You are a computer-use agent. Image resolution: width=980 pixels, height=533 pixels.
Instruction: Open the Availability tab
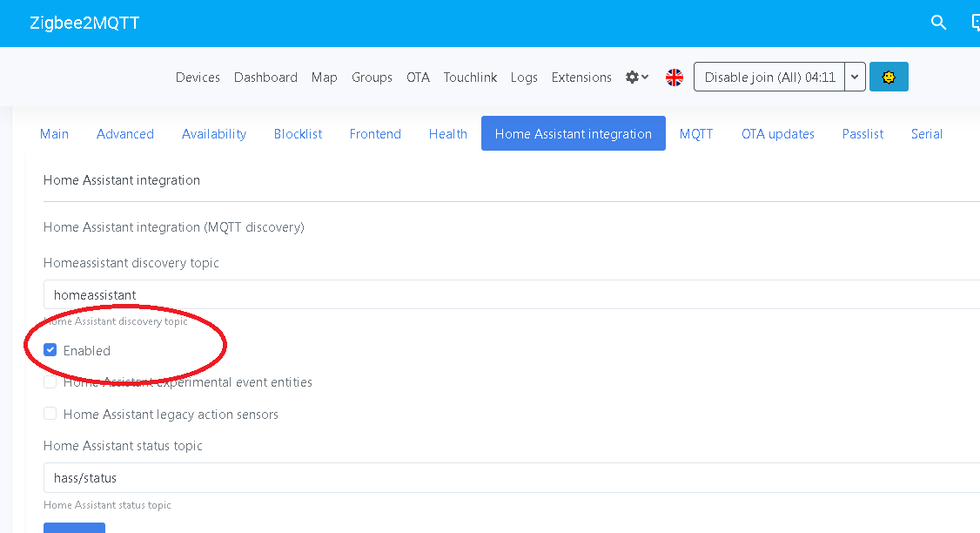tap(214, 133)
